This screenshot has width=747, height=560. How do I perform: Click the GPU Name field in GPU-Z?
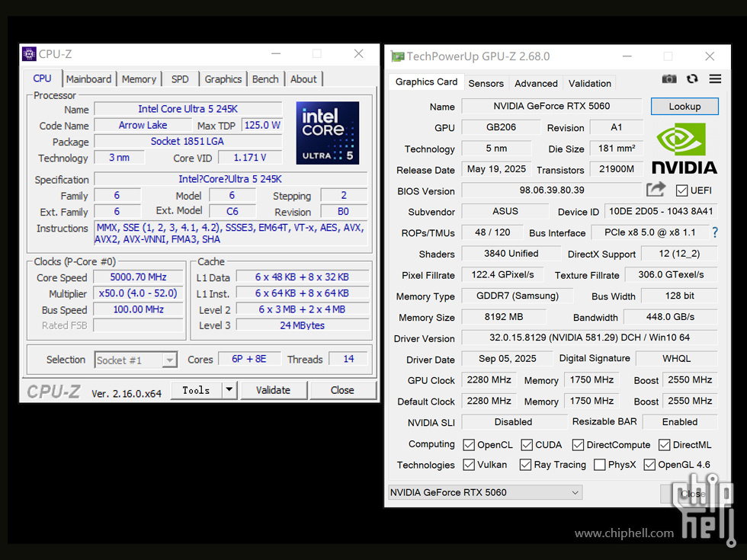point(552,106)
